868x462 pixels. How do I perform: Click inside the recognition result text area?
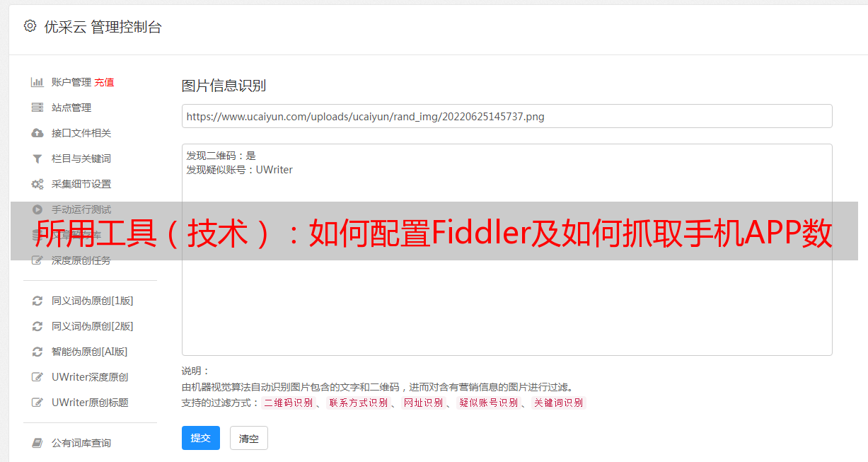[x=507, y=249]
